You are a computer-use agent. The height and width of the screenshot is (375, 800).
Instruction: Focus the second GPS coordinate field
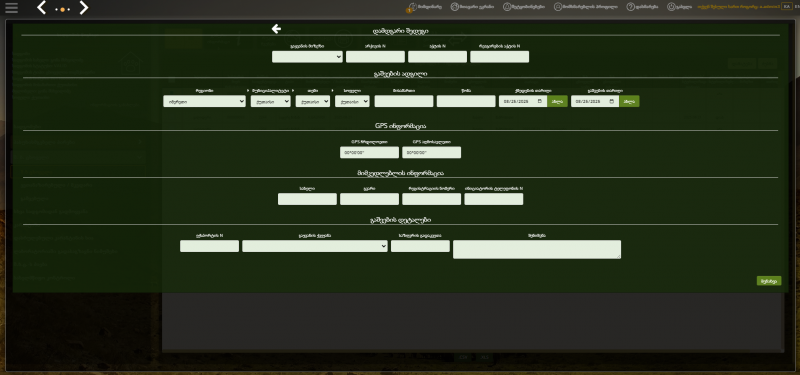(431, 153)
